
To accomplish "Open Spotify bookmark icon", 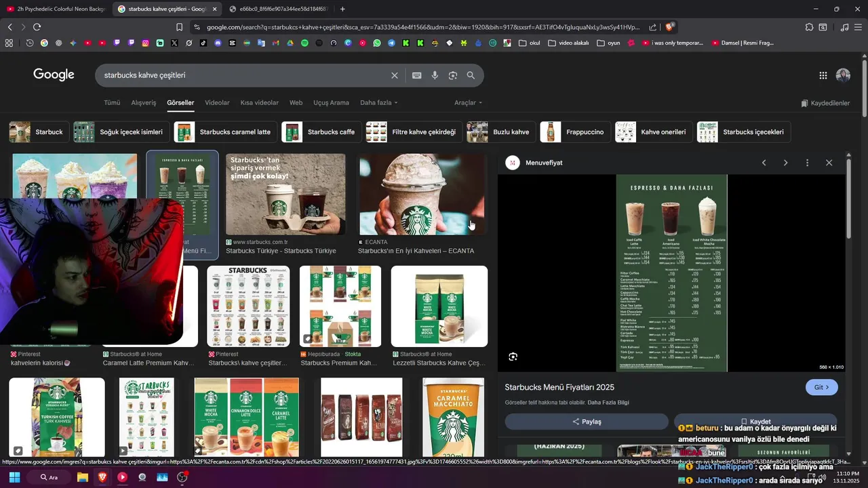I will point(304,43).
